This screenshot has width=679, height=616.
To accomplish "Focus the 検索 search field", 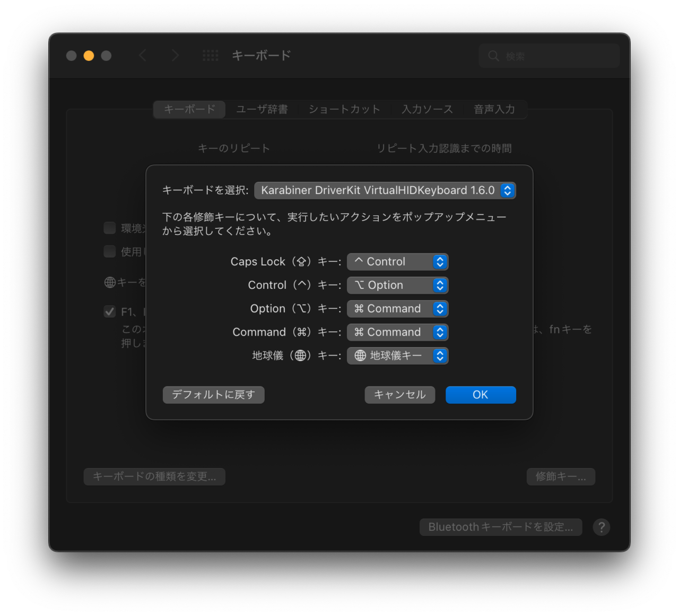I will [549, 56].
